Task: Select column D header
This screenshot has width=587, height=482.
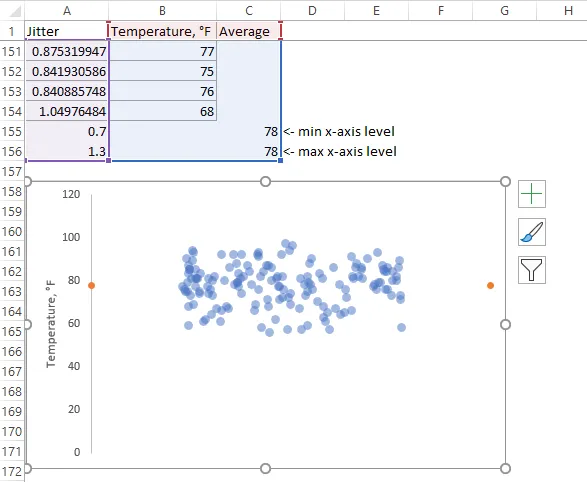Action: (312, 10)
